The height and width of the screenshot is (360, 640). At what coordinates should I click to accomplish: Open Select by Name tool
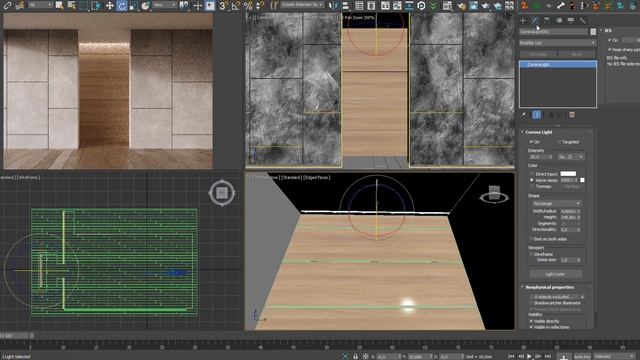(71, 6)
